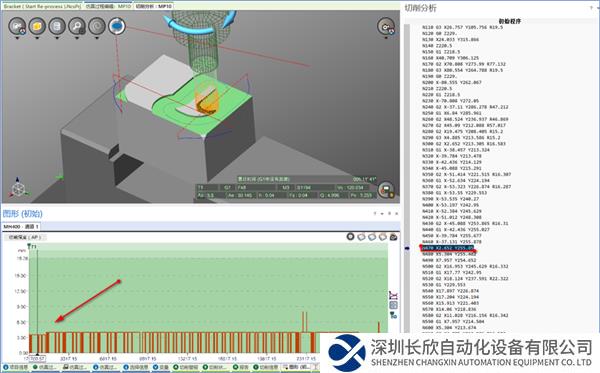Click the gray spiral icon in viewport toolbar
The height and width of the screenshot is (373, 600).
[97, 26]
